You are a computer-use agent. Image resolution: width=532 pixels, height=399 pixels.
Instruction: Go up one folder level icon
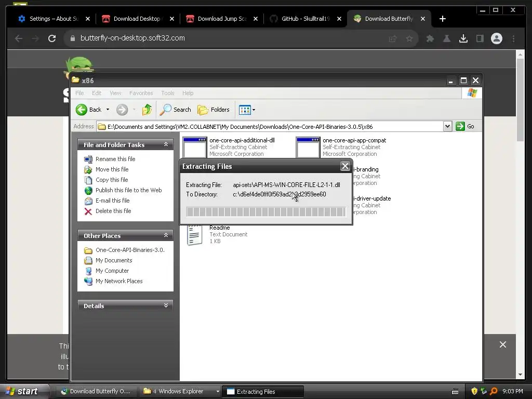(x=147, y=110)
